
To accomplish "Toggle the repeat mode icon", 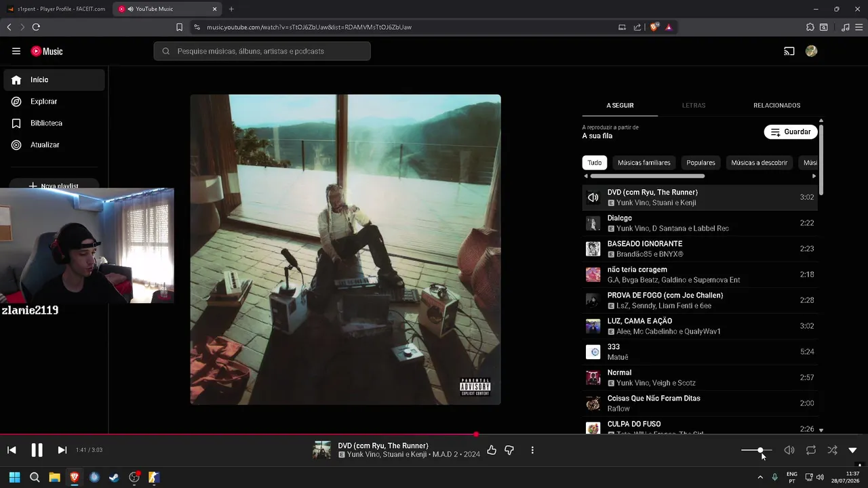I will pos(810,450).
